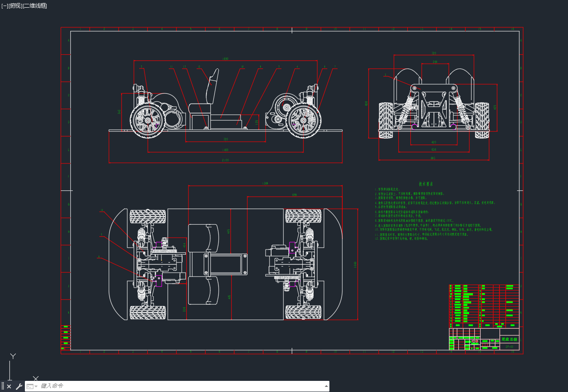The height and width of the screenshot is (392, 568).
Task: Open the [-] viewport controls menu
Action: pyautogui.click(x=5, y=6)
